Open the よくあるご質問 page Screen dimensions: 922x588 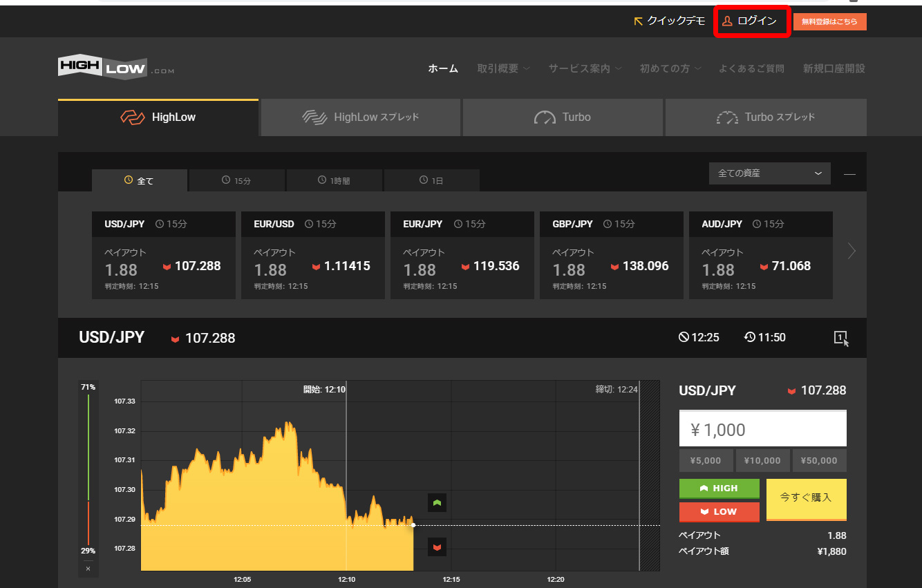click(751, 68)
